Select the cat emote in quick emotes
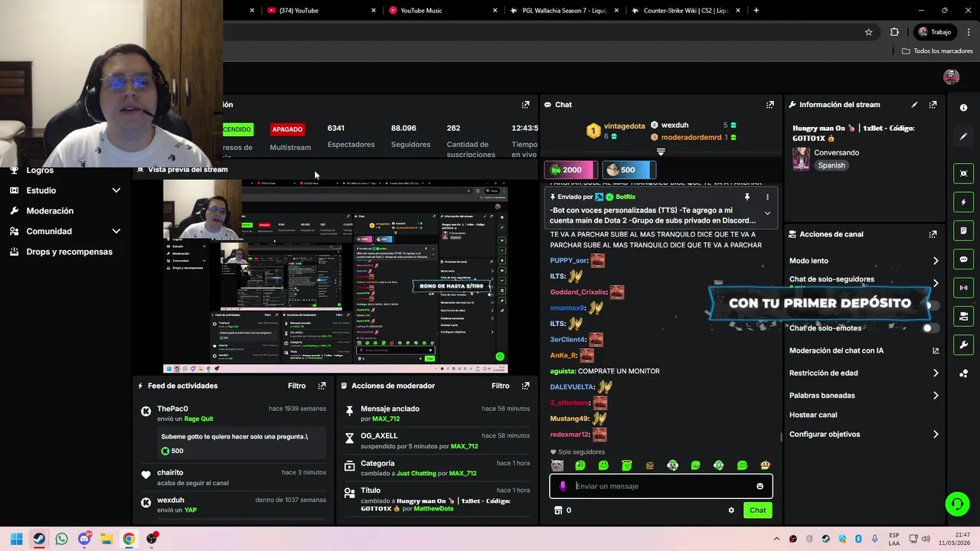Screen dimensions: 980x551 (557, 465)
